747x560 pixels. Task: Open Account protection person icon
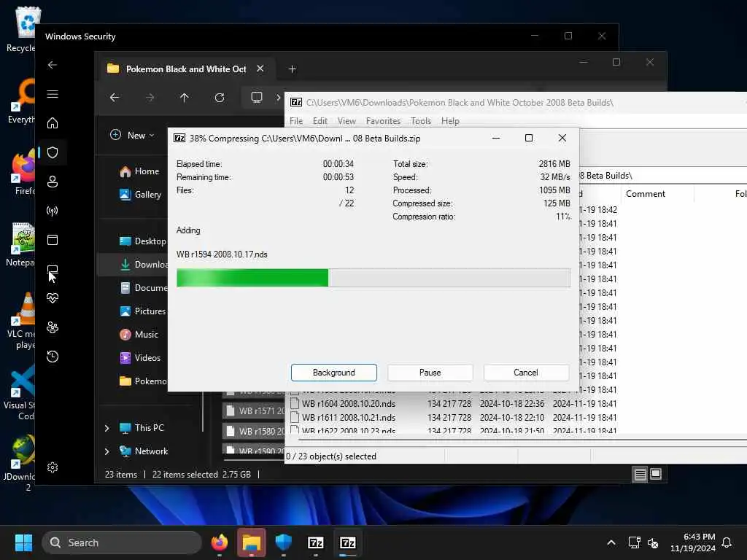click(x=53, y=182)
